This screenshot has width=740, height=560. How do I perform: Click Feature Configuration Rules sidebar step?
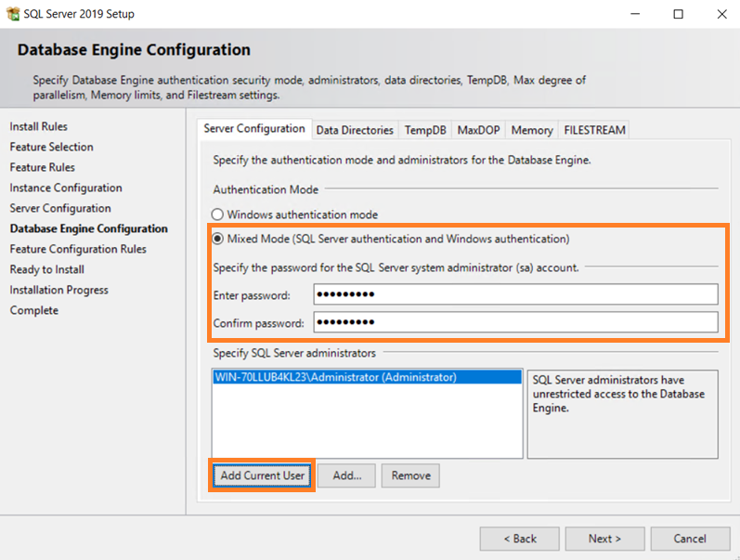click(x=78, y=249)
